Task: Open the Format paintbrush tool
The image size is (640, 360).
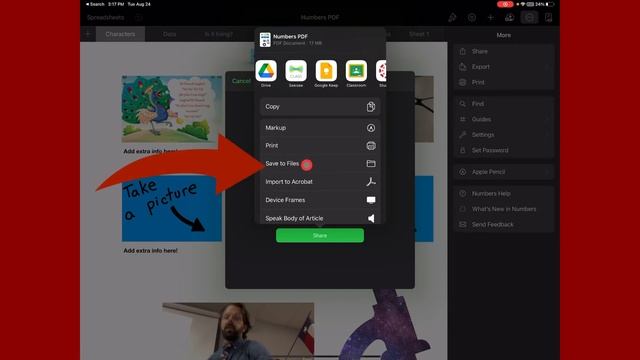Action: coord(452,18)
